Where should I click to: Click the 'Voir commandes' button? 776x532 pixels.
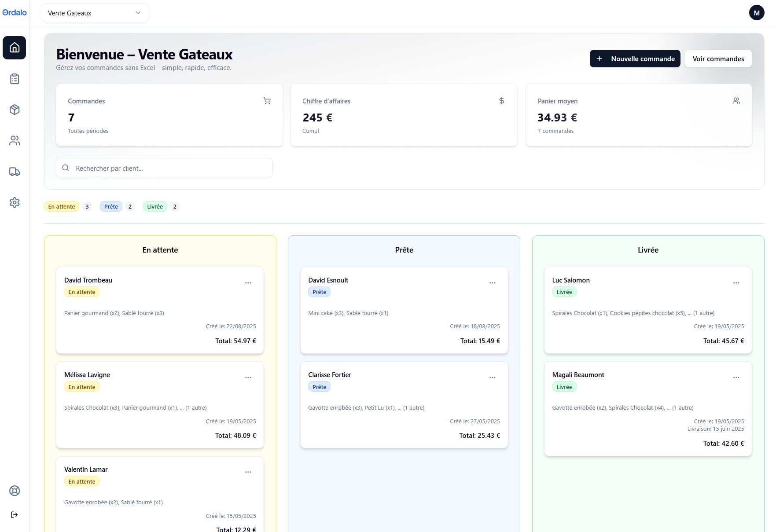pyautogui.click(x=718, y=58)
